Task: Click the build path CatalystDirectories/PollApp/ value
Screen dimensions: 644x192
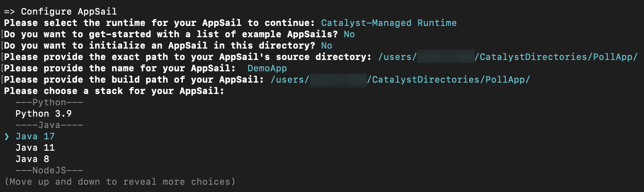Action: (448, 80)
